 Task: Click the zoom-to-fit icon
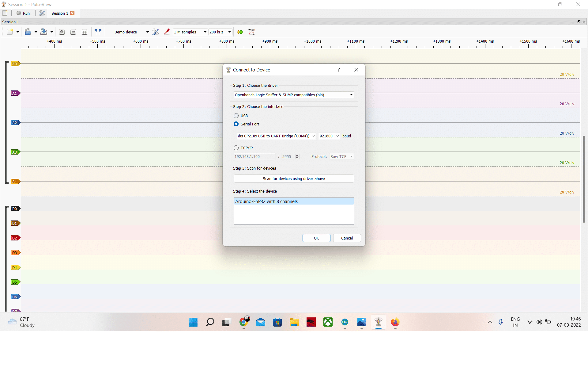point(85,32)
